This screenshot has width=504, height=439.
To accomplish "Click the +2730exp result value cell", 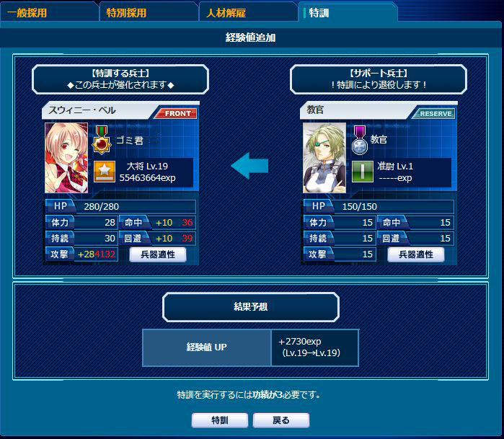I will coord(314,347).
